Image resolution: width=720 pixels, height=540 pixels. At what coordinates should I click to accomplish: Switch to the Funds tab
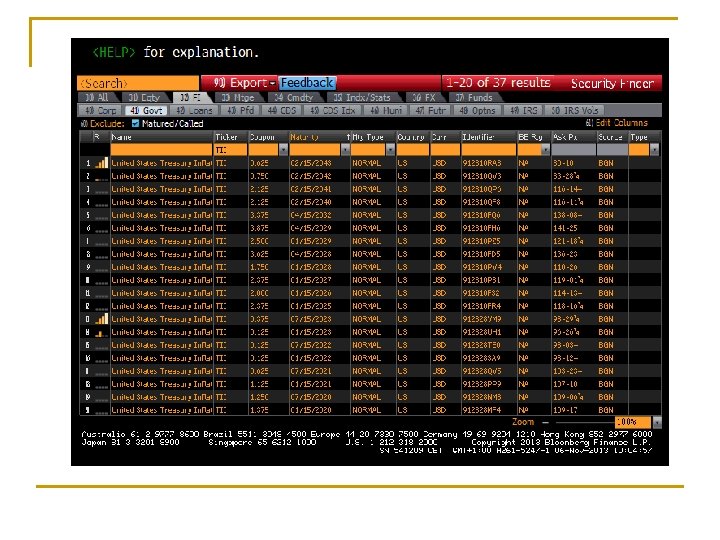tap(474, 97)
